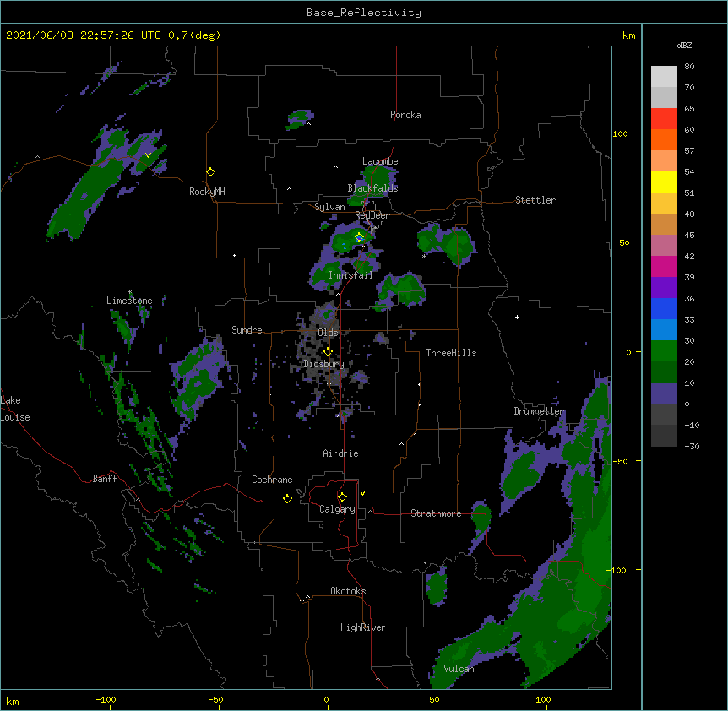The image size is (728, 711).
Task: Click the Okotoks city label
Action: pyautogui.click(x=348, y=591)
